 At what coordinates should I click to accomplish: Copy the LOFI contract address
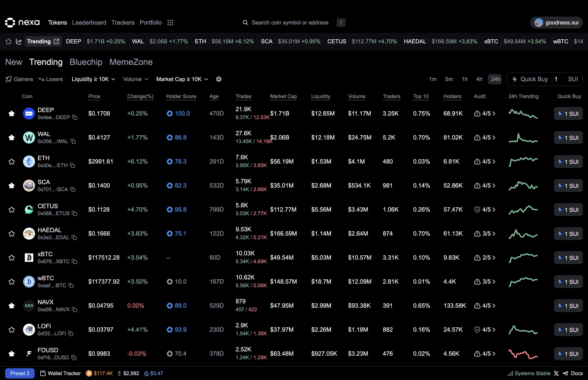pyautogui.click(x=71, y=334)
